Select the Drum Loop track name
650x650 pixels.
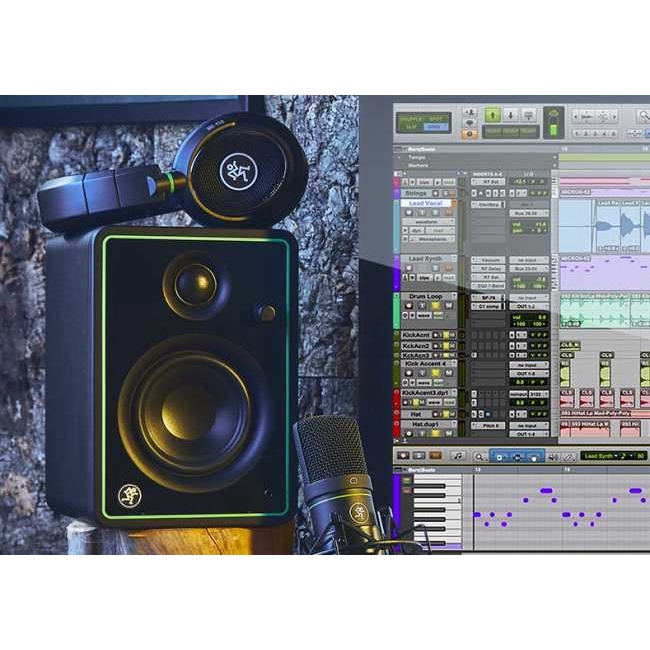pyautogui.click(x=426, y=296)
